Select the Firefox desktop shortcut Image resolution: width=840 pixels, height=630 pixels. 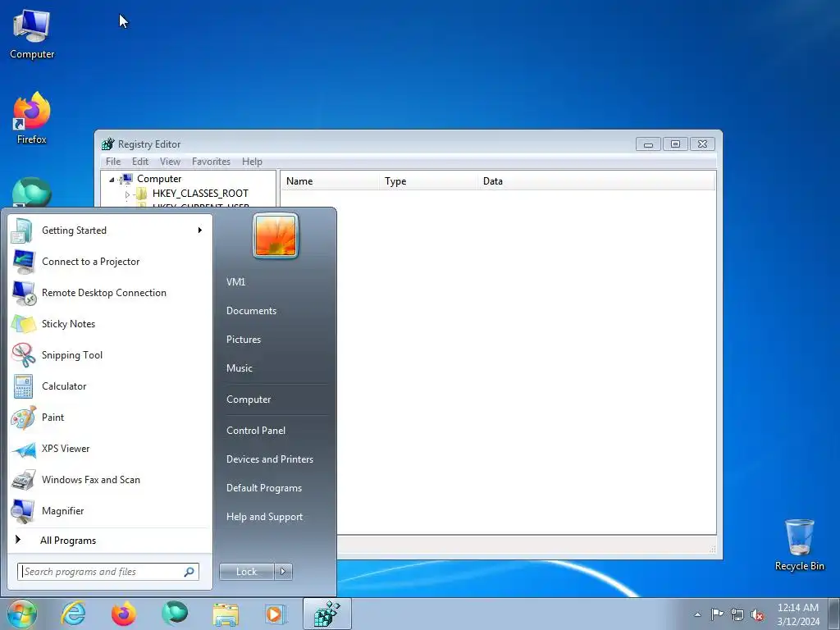(32, 118)
